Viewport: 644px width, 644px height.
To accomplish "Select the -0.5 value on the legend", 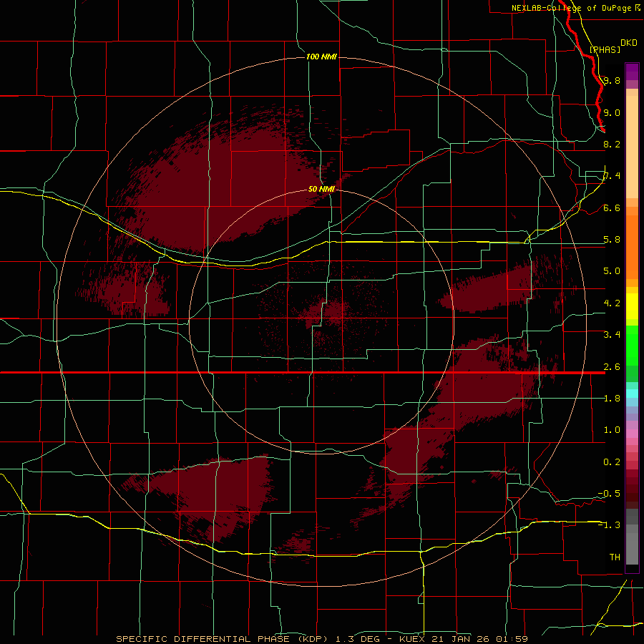I will pyautogui.click(x=610, y=494).
